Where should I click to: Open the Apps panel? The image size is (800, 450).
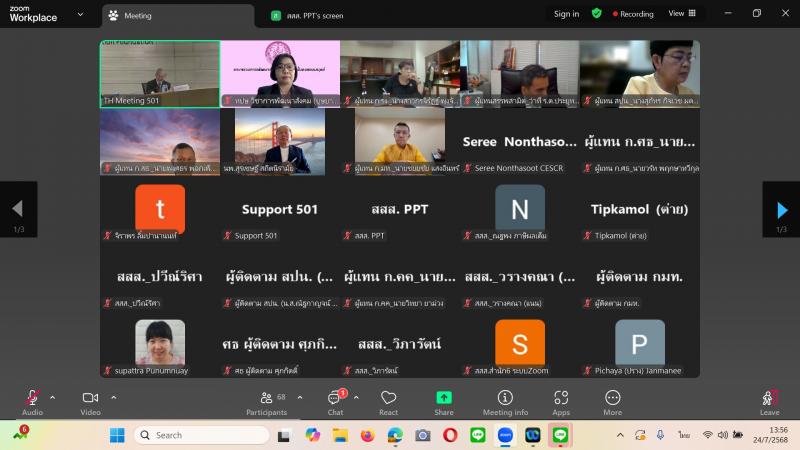click(561, 402)
